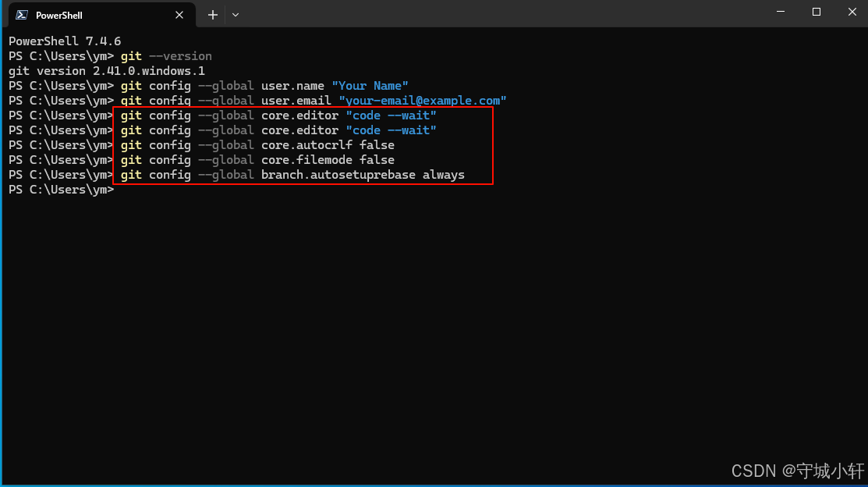This screenshot has width=868, height=487.
Task: Click the 'git --version' command line
Action: 110,56
